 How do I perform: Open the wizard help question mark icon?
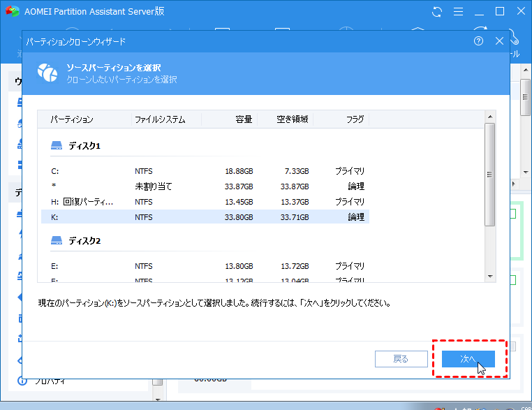tap(478, 41)
